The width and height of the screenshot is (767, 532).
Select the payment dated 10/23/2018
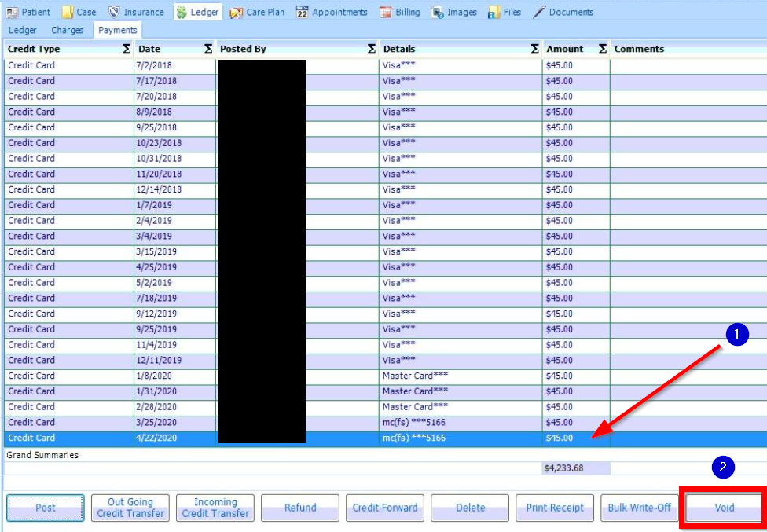coord(385,143)
